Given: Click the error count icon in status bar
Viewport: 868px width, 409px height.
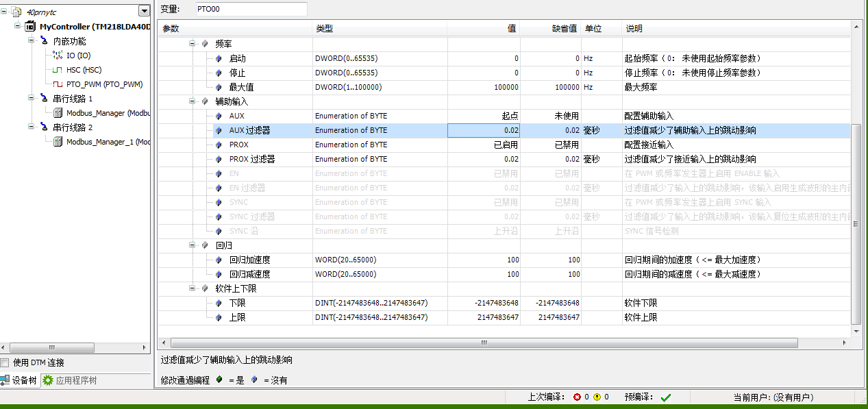Looking at the screenshot, I should pos(577,397).
